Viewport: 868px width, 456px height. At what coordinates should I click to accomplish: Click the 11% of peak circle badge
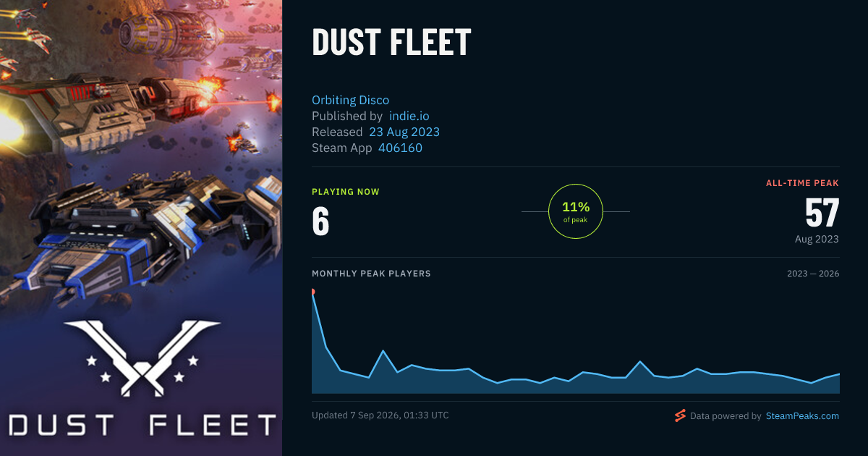click(576, 211)
